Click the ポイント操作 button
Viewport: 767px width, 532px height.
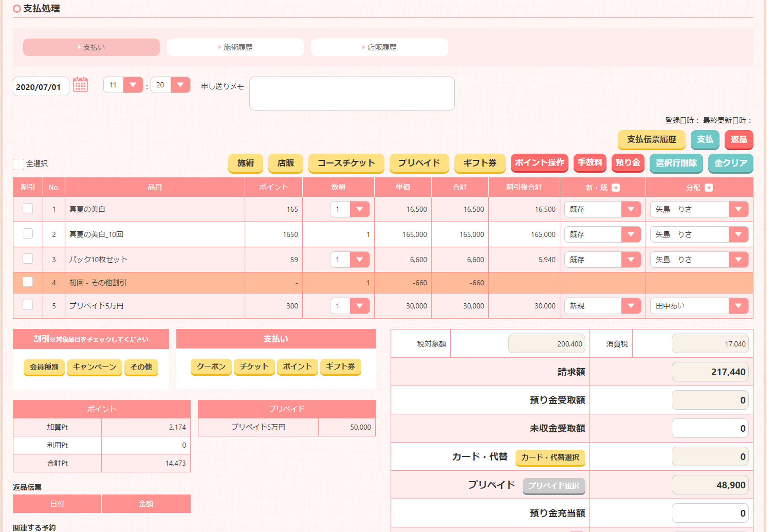539,163
